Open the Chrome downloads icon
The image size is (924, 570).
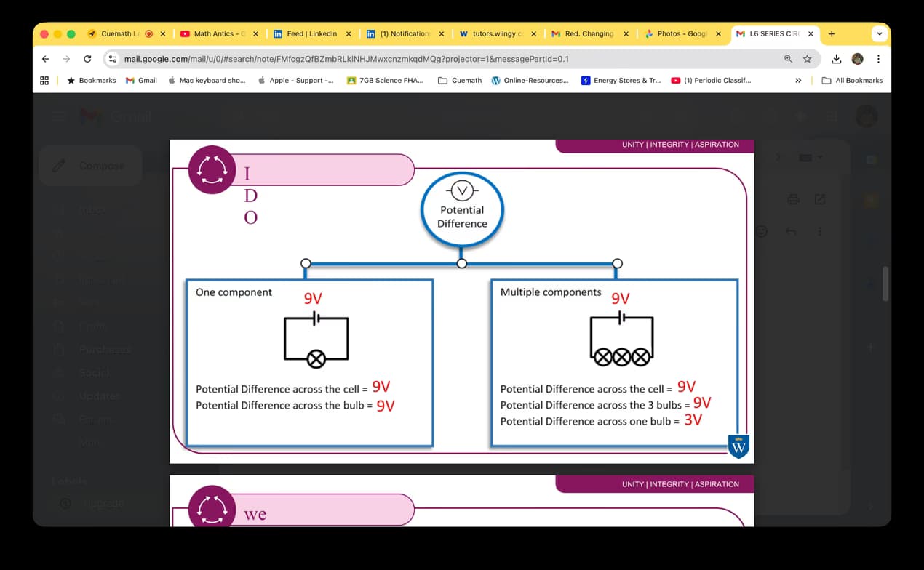(x=836, y=59)
